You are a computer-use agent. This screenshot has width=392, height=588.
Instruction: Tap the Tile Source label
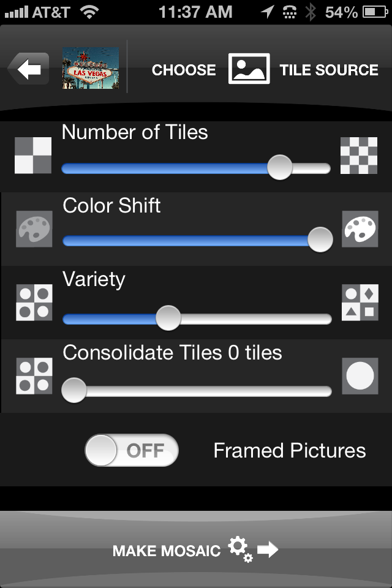[x=329, y=70]
